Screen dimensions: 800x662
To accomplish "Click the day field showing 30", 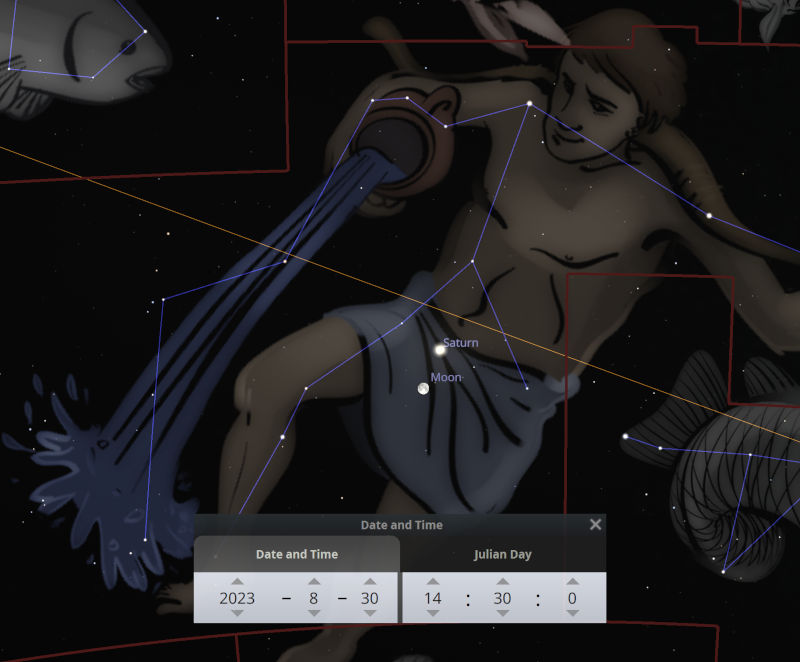I will pos(370,598).
